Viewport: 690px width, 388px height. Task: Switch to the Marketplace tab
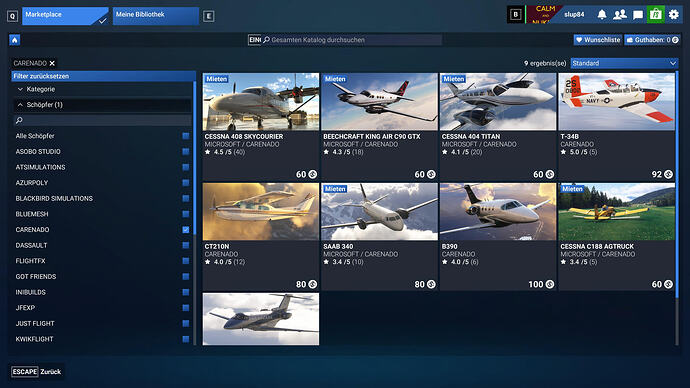(x=65, y=16)
